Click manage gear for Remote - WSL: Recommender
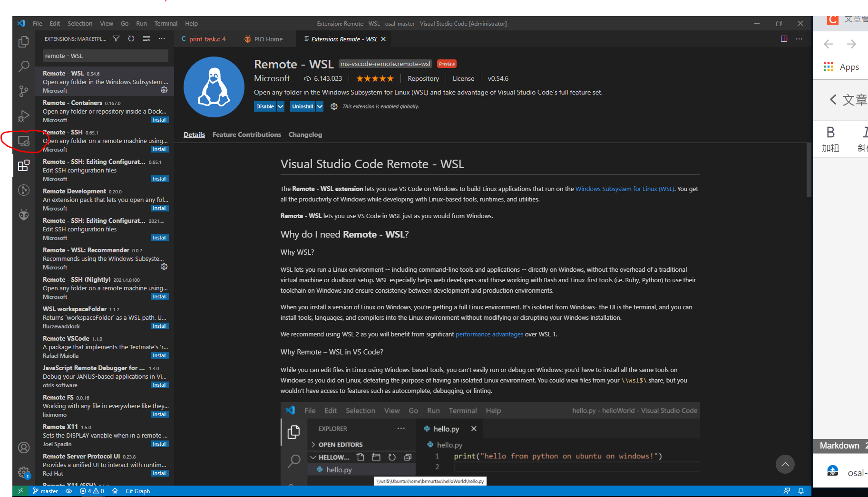The height and width of the screenshot is (497, 868). click(x=164, y=267)
